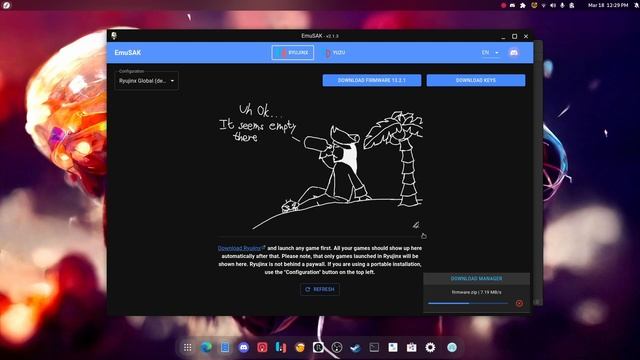Click the EmuSAK title in header
Screen dimensions: 640x360
pos(128,53)
